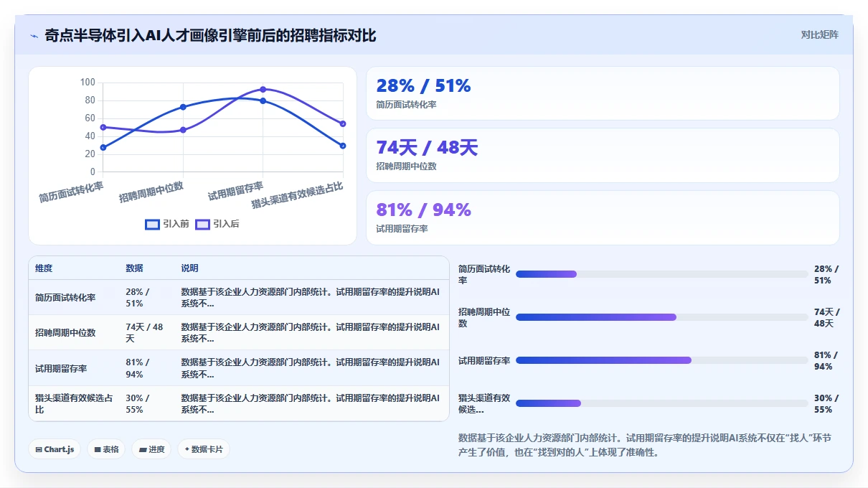Image resolution: width=868 pixels, height=488 pixels.
Task: Click the 招聘周期中位数 progress bar
Action: [661, 317]
